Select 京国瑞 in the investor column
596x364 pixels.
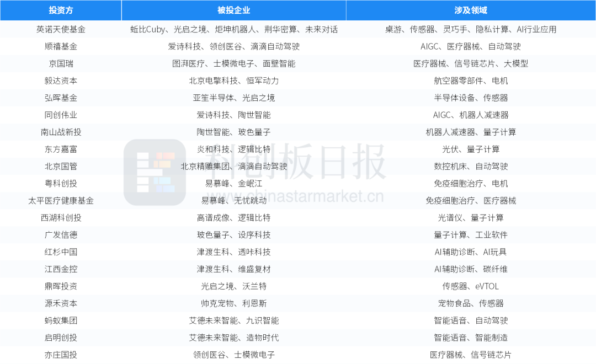tap(61, 63)
